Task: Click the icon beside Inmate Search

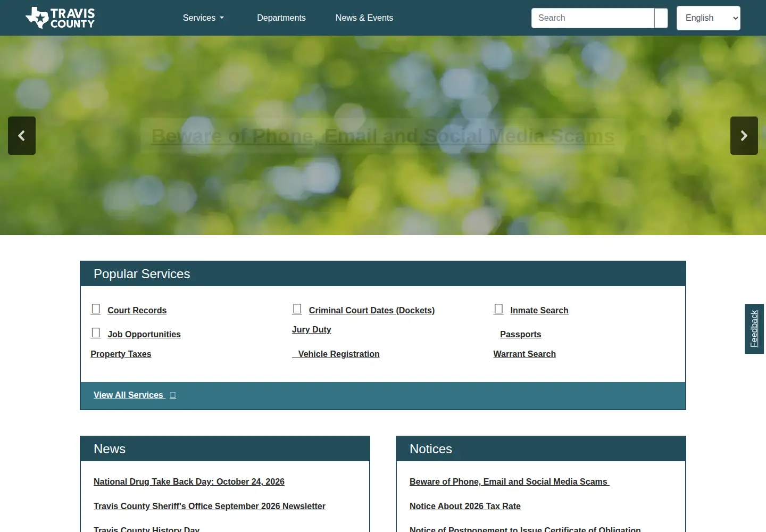Action: 498,309
